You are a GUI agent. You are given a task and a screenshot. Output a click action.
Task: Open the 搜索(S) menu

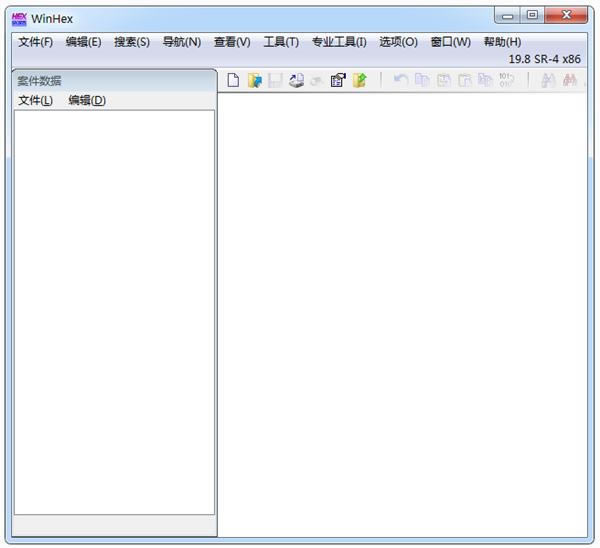pyautogui.click(x=132, y=42)
